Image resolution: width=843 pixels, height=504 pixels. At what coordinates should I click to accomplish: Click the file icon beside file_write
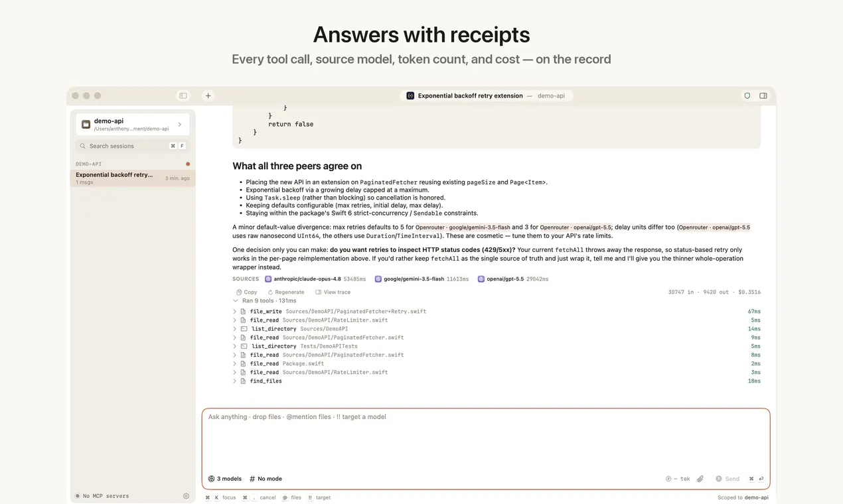[244, 311]
